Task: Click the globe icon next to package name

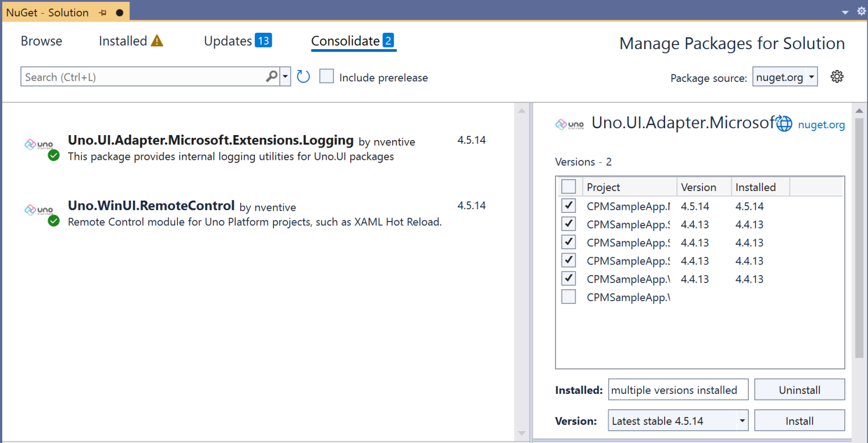Action: tap(784, 124)
